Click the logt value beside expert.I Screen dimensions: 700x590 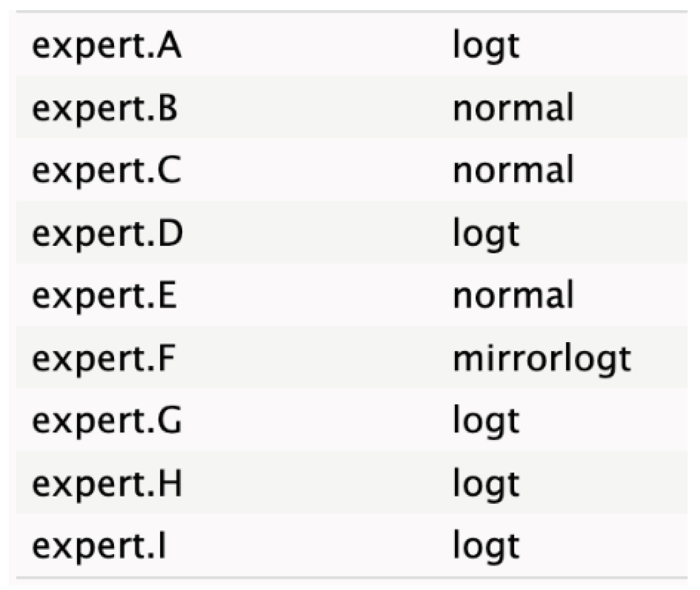(x=486, y=547)
